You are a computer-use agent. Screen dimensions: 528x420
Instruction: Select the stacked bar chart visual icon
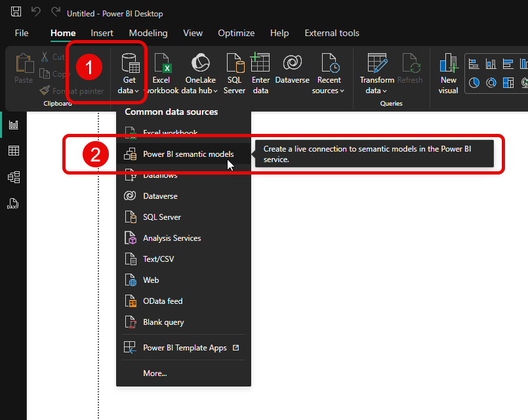[x=474, y=64]
